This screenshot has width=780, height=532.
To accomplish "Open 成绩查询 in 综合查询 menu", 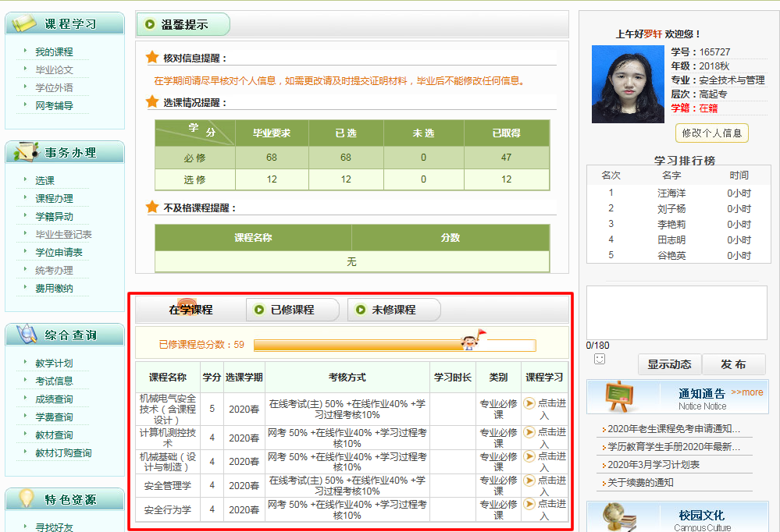I will coord(54,399).
